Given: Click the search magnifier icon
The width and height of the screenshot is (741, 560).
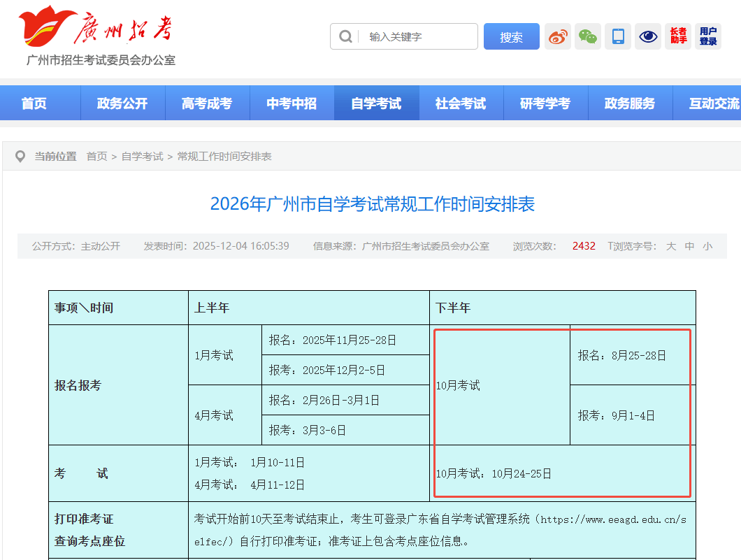Looking at the screenshot, I should click(345, 36).
